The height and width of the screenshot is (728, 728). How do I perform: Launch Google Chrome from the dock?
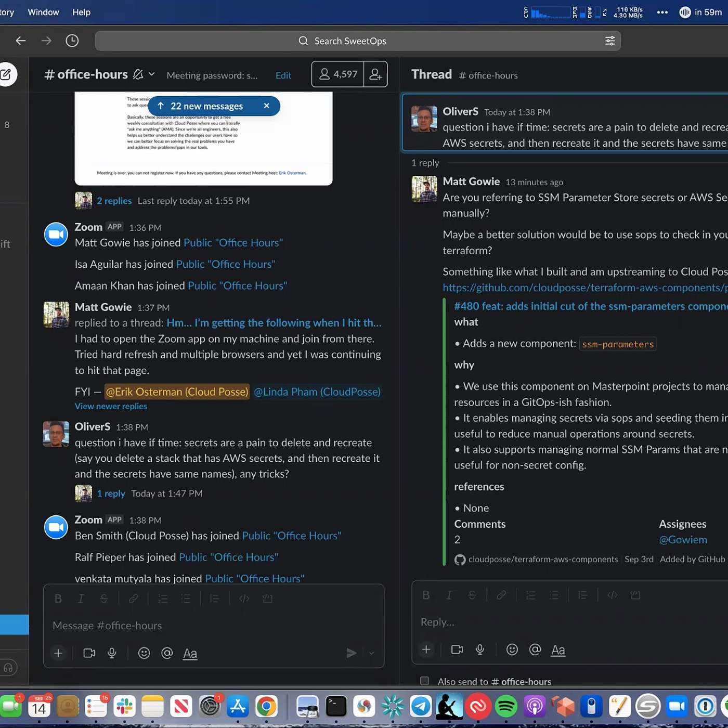pyautogui.click(x=266, y=706)
